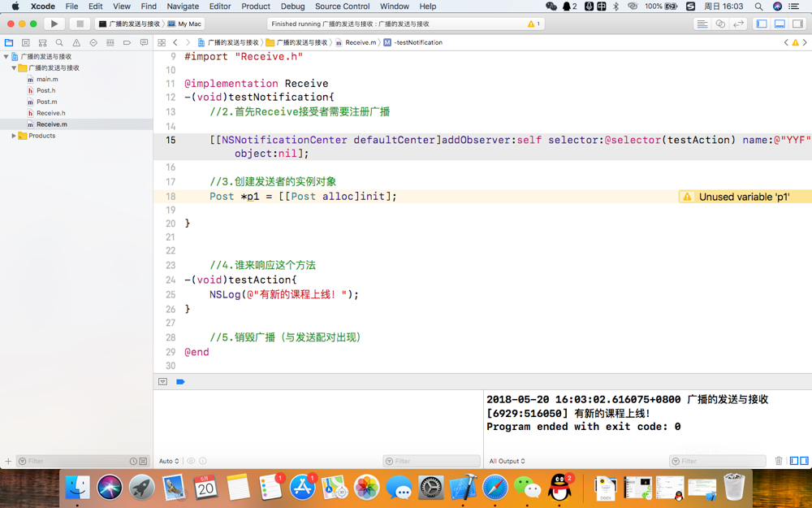Click the breakpoints activation arrow in debug bar
This screenshot has width=812, height=508.
(x=180, y=382)
